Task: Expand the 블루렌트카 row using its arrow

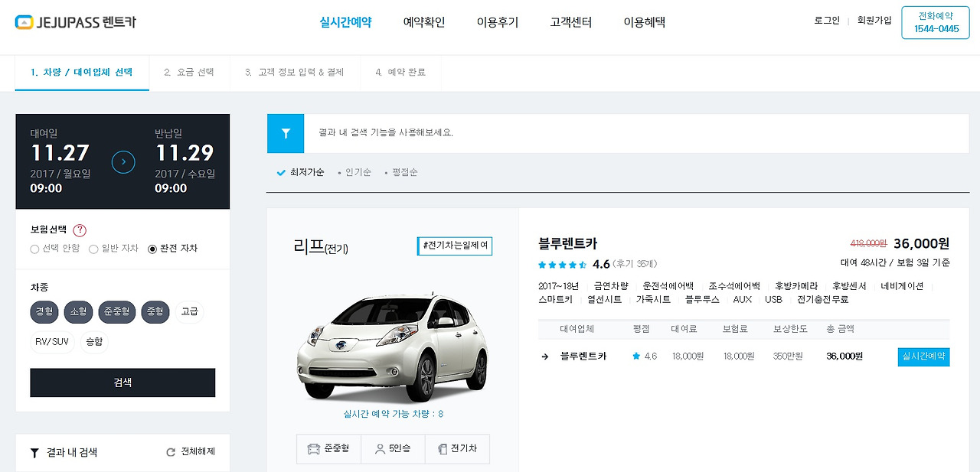Action: (545, 356)
